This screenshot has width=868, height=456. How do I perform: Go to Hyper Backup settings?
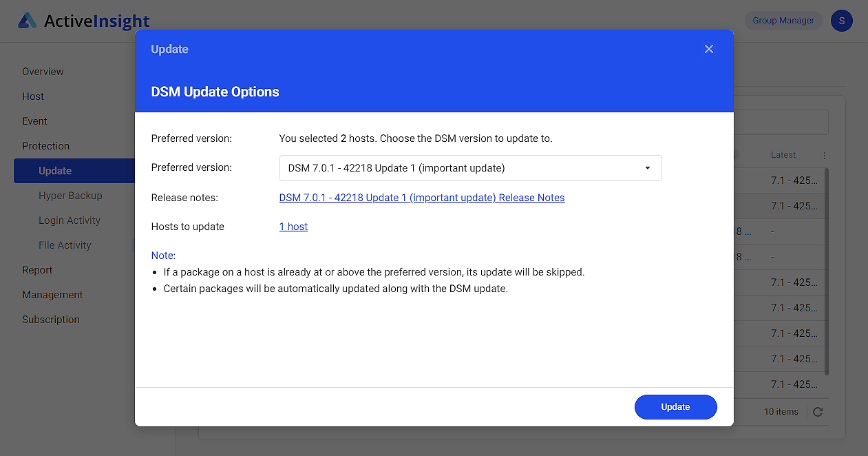tap(70, 195)
